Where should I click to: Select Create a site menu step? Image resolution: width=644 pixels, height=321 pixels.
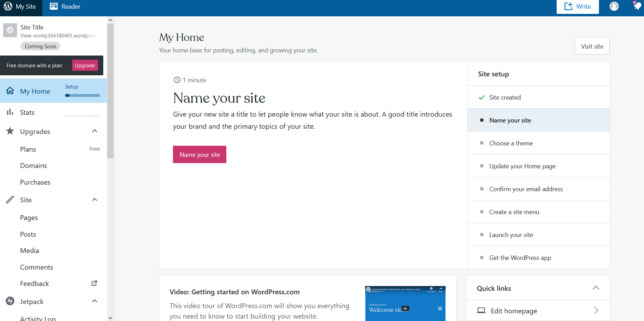[538, 212]
